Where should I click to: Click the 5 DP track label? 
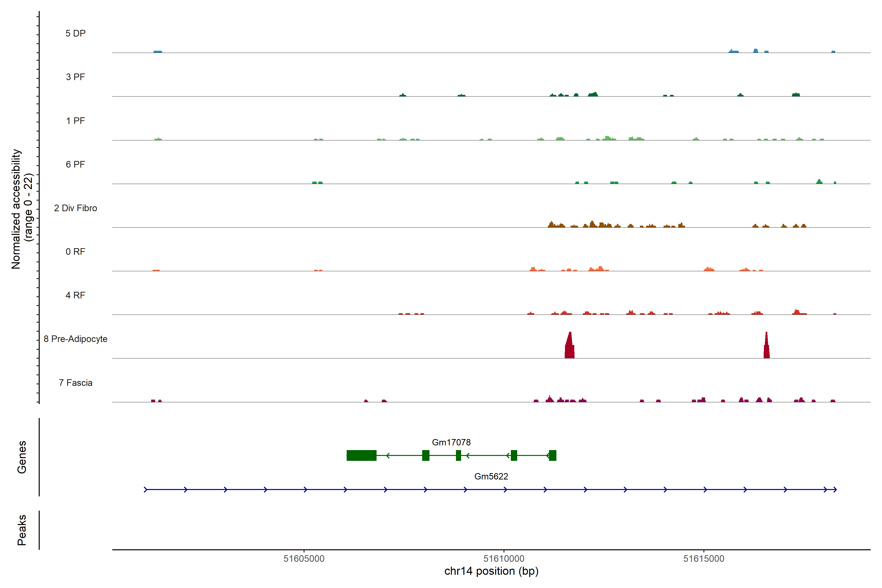[x=75, y=33]
